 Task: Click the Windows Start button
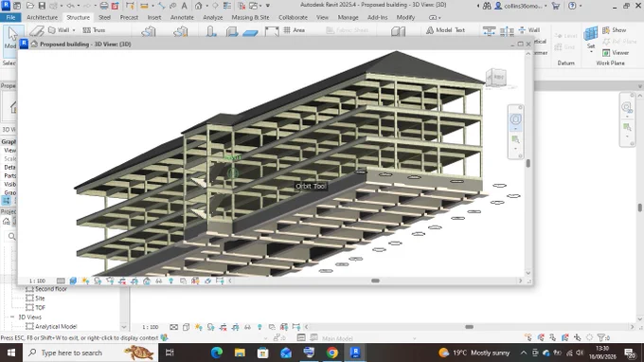[11, 353]
